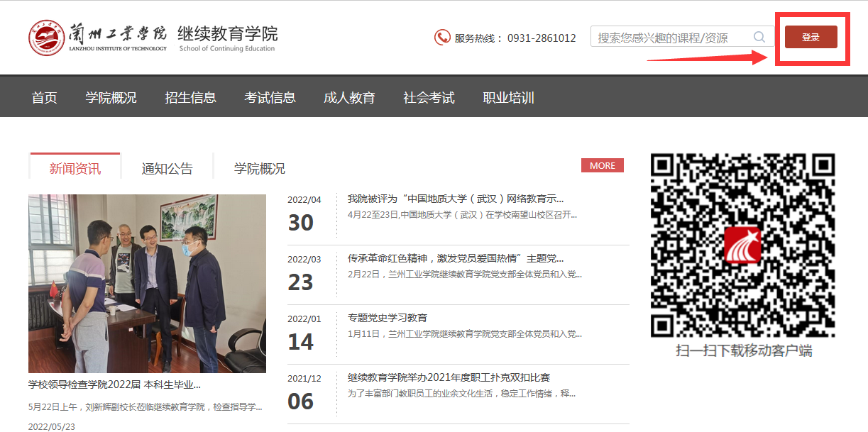The image size is (868, 432).
Task: Click the search magnifier icon
Action: pos(759,37)
